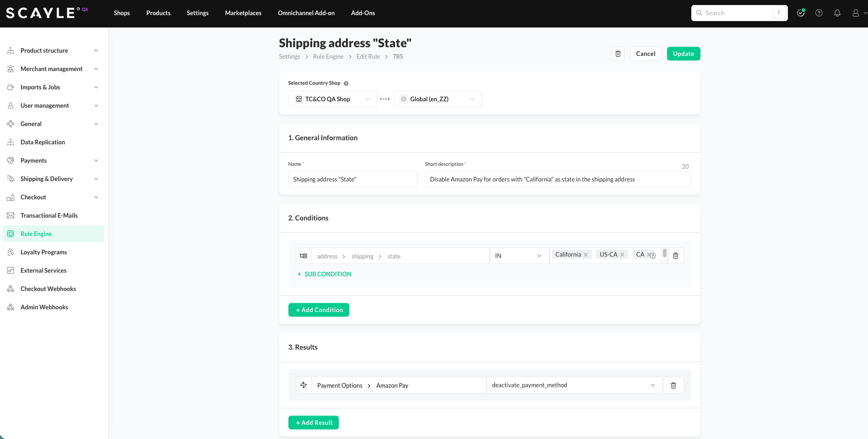The image size is (868, 439).
Task: Expand the Checkout section chevron
Action: [x=96, y=197]
